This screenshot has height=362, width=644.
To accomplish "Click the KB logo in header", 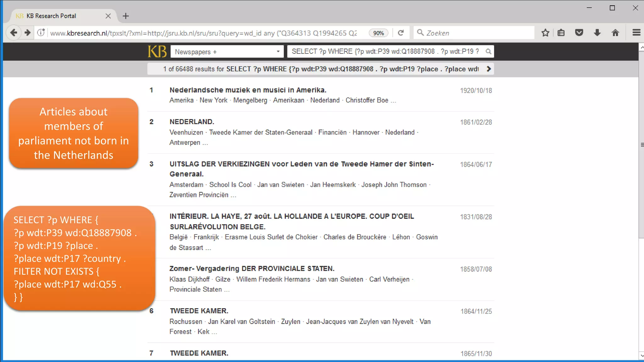I will (x=157, y=52).
